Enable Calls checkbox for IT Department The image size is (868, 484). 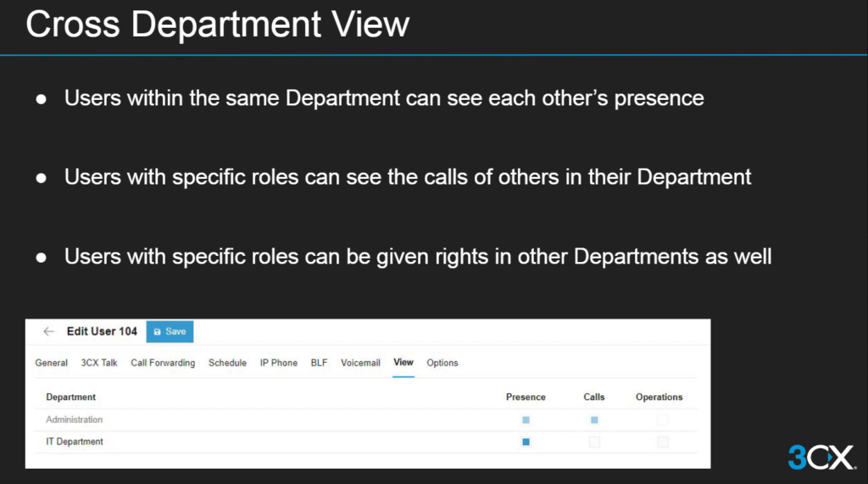click(x=594, y=442)
